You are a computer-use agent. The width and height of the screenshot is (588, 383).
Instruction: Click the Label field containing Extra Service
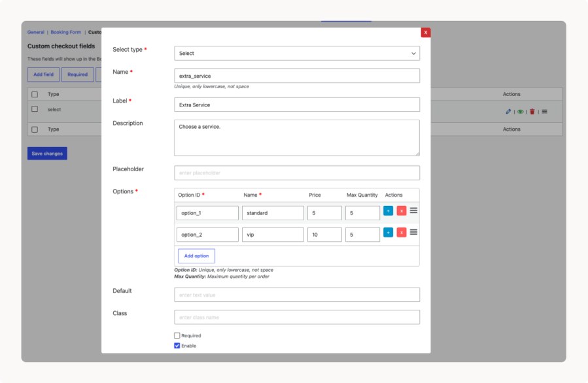[297, 105]
